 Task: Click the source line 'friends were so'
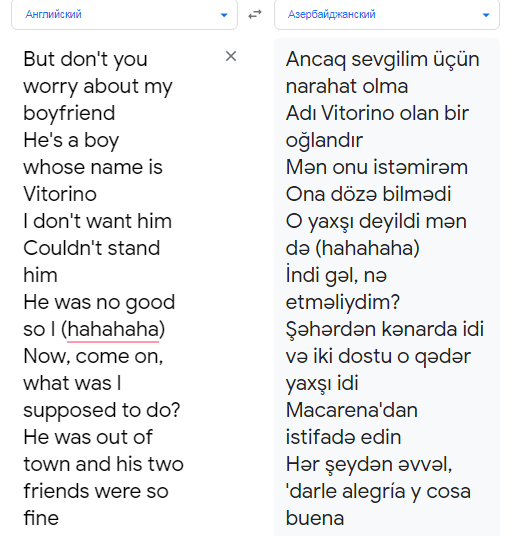pyautogui.click(x=96, y=491)
